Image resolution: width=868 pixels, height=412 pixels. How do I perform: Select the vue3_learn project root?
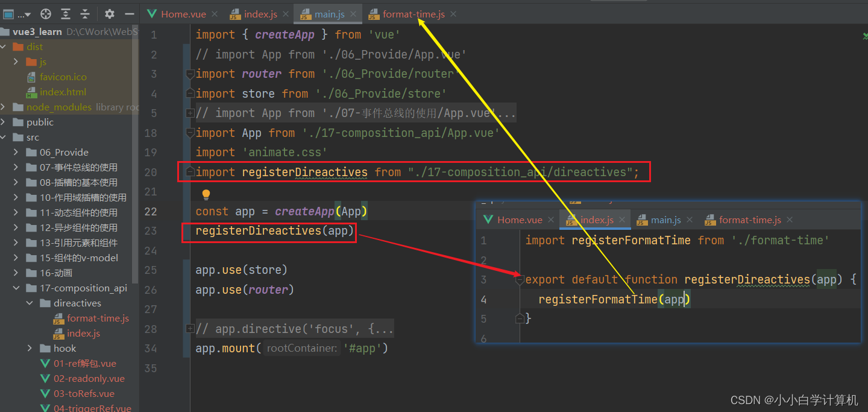[37, 32]
